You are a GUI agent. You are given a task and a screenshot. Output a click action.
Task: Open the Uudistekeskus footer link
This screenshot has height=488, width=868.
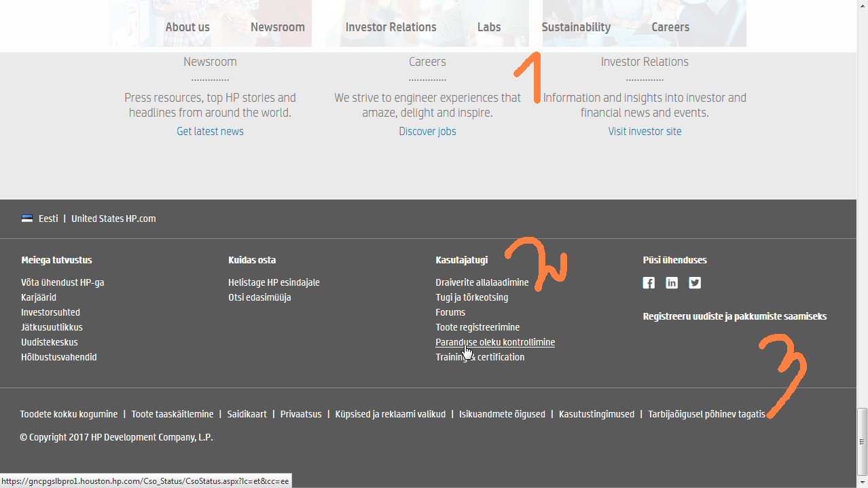tap(50, 342)
